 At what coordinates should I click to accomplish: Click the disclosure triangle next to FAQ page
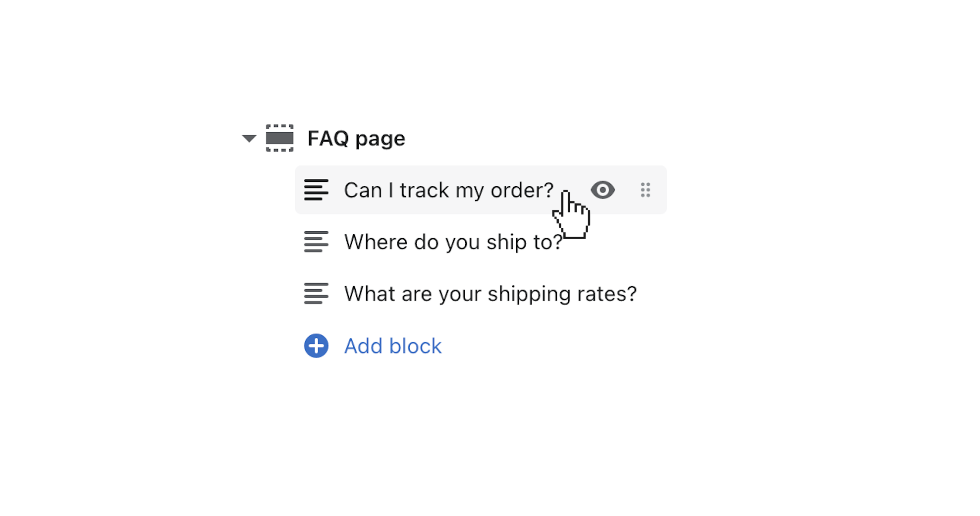click(x=248, y=139)
